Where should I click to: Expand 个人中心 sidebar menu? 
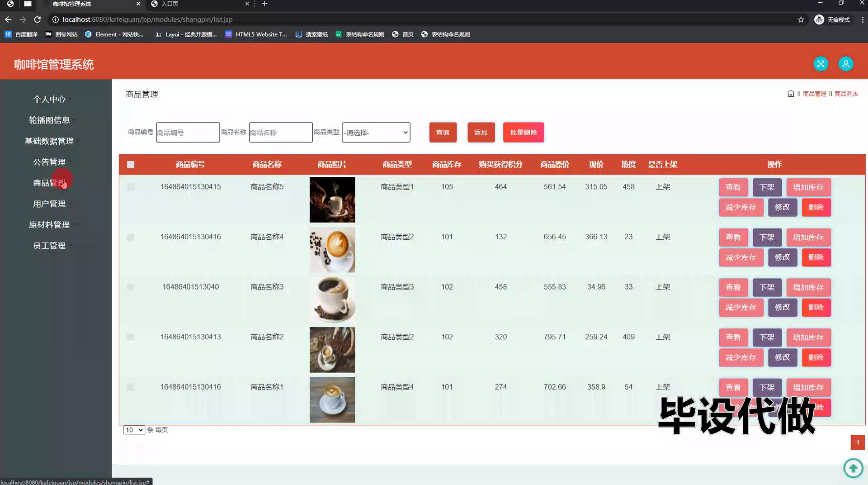pos(49,99)
